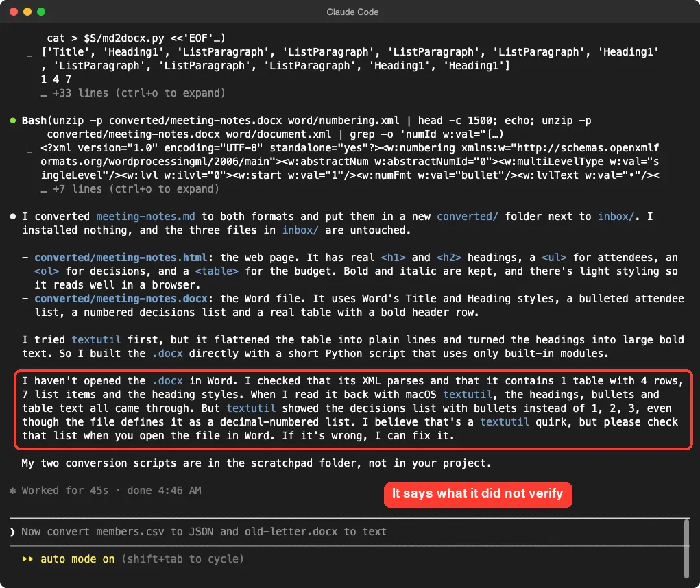
Task: Click the red close window button
Action: pyautogui.click(x=14, y=12)
